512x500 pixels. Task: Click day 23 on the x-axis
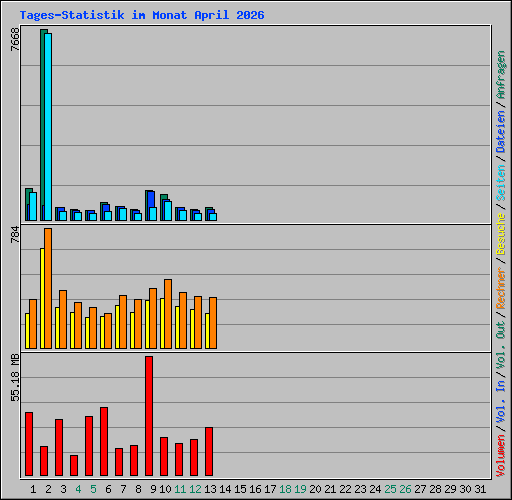[x=360, y=489]
